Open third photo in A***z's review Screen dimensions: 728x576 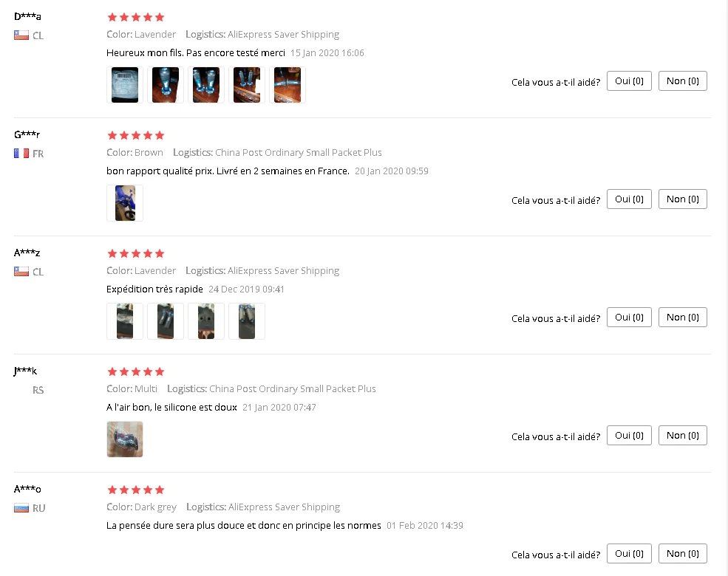tap(206, 321)
